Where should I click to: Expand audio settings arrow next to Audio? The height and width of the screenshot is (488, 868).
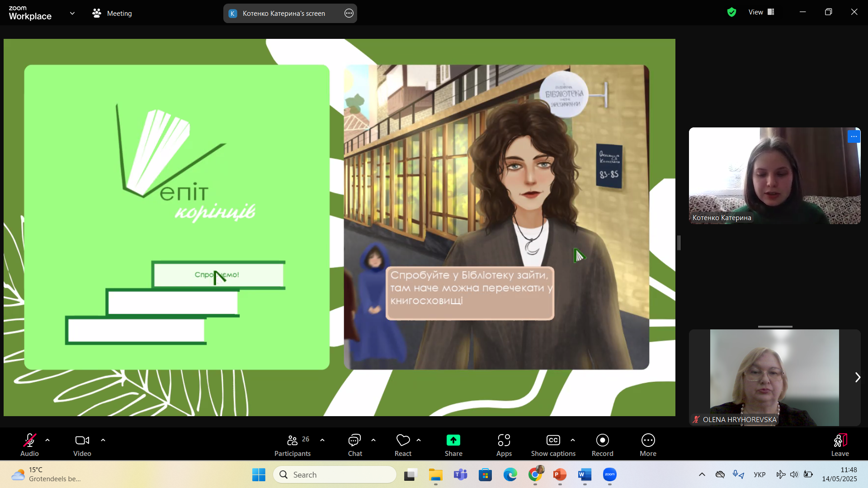coord(47,440)
